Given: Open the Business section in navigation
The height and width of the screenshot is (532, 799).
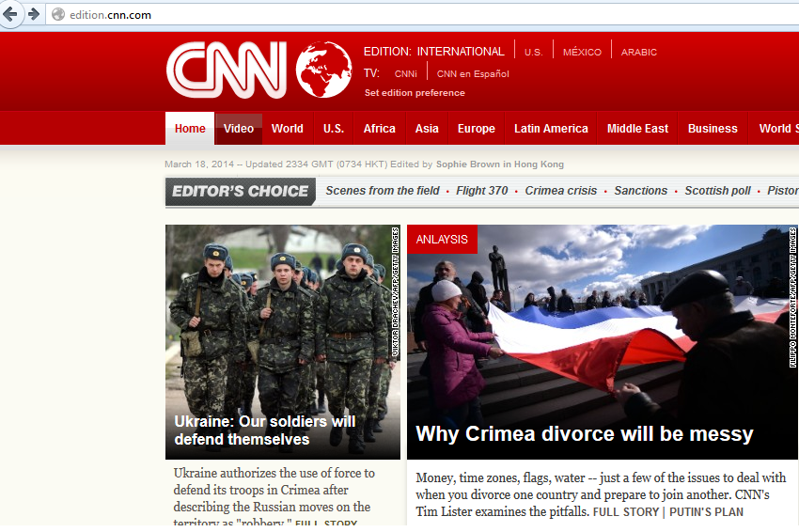Looking at the screenshot, I should click(713, 129).
